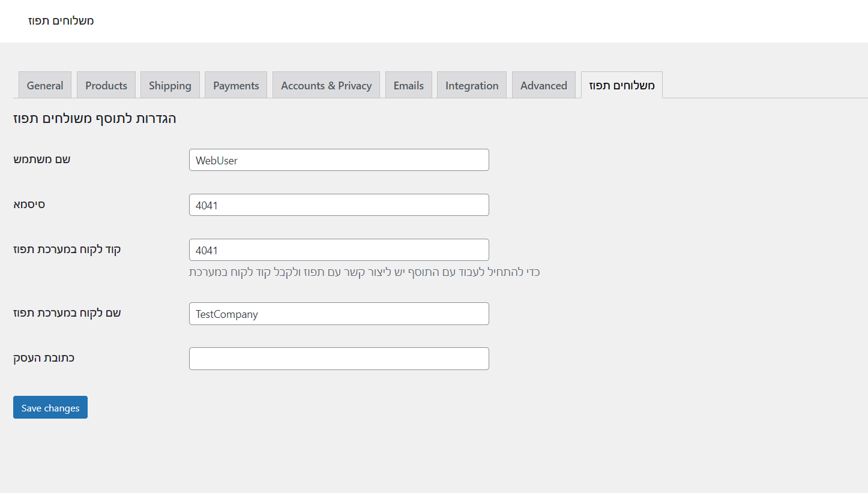
Task: Go to the Advanced tab
Action: 543,85
